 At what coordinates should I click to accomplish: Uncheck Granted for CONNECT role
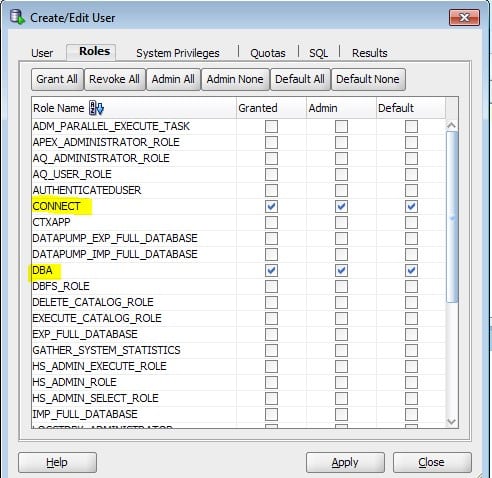271,206
